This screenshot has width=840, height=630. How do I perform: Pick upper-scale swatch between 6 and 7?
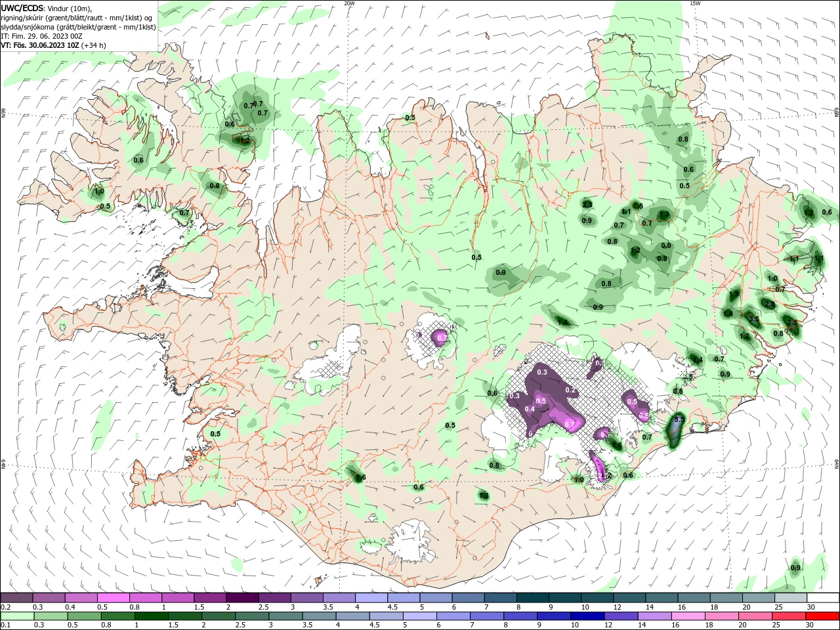(x=468, y=597)
